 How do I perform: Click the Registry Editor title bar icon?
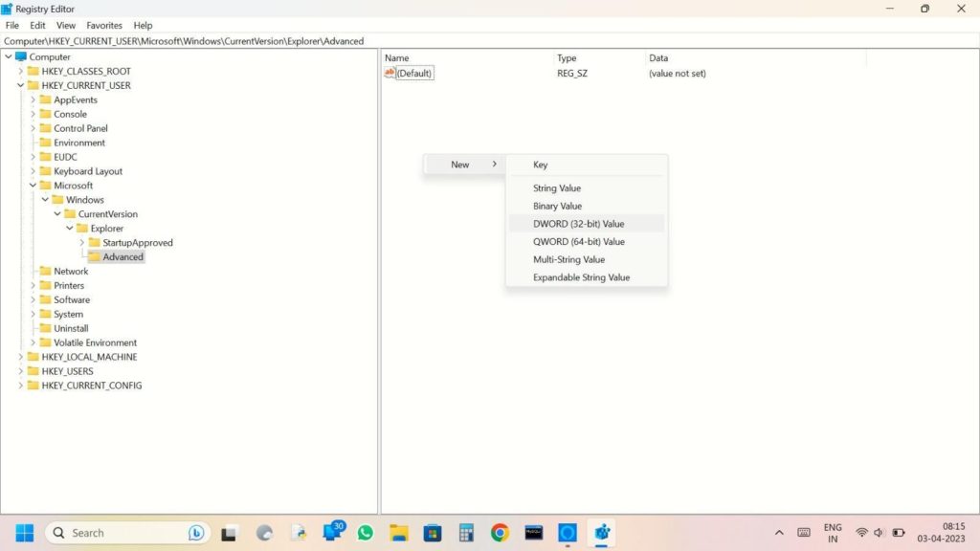point(7,9)
